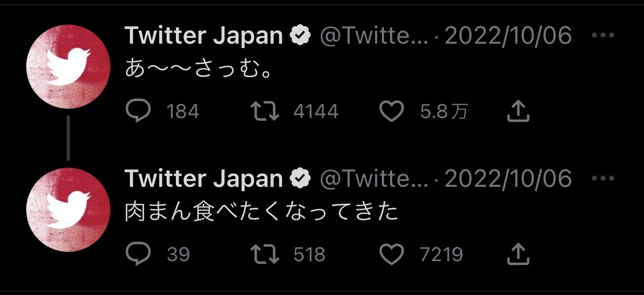Image resolution: width=644 pixels, height=295 pixels.
Task: Open Twitter Japan avatar on first tweet
Action: pyautogui.click(x=68, y=67)
